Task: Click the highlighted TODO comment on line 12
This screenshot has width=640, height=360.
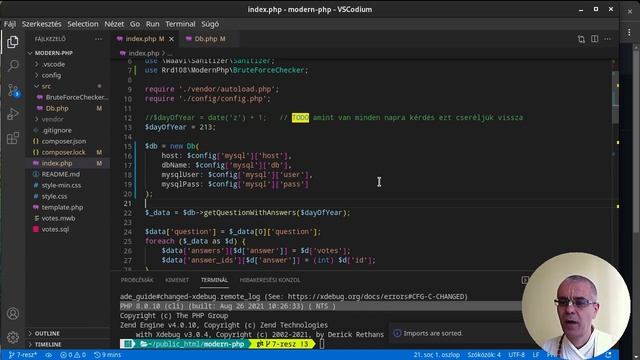Action: click(x=300, y=118)
